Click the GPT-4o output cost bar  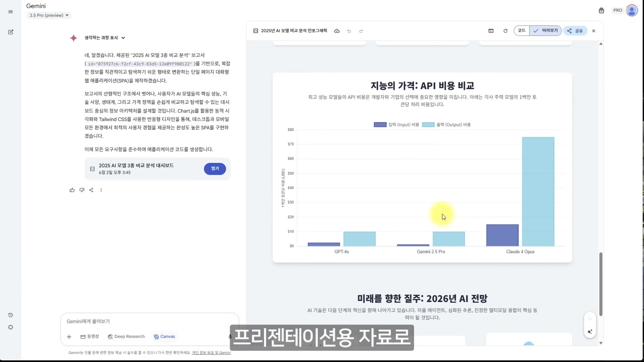[x=359, y=239]
